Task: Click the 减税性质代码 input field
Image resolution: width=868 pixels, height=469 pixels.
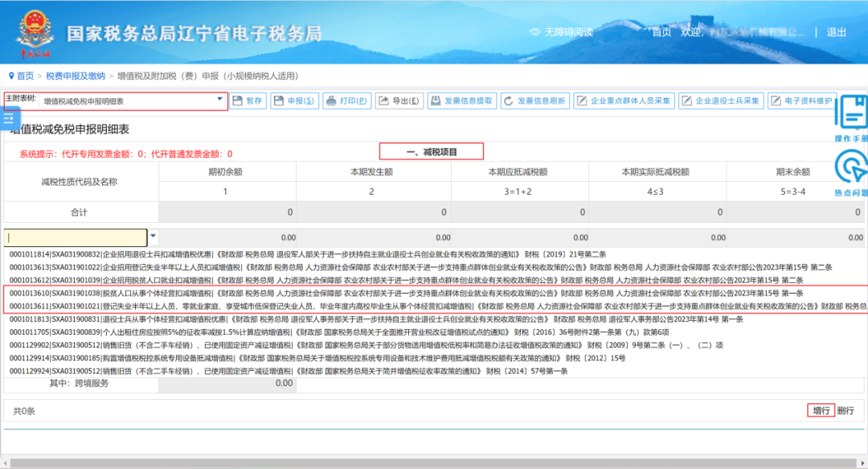Action: 76,237
